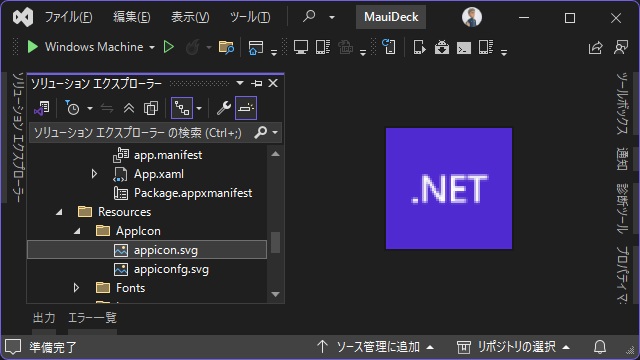Screen dimensions: 640x360
Task: Click the pending changes filter clock icon
Action: pyautogui.click(x=72, y=108)
